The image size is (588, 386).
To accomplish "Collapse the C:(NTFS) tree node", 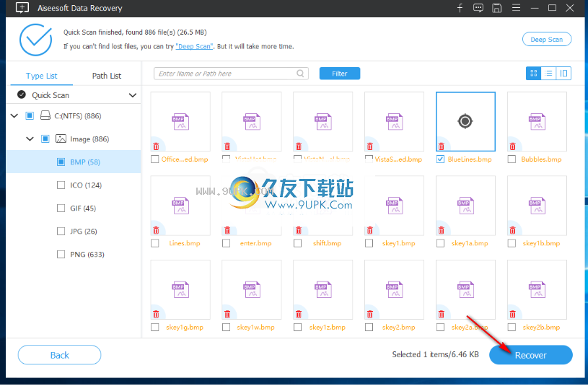I will [x=14, y=115].
